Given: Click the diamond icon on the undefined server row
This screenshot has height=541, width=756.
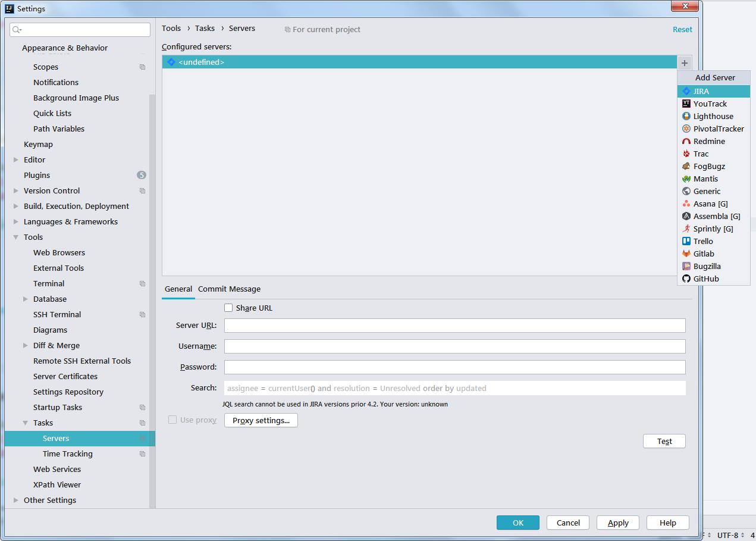Looking at the screenshot, I should tap(171, 62).
